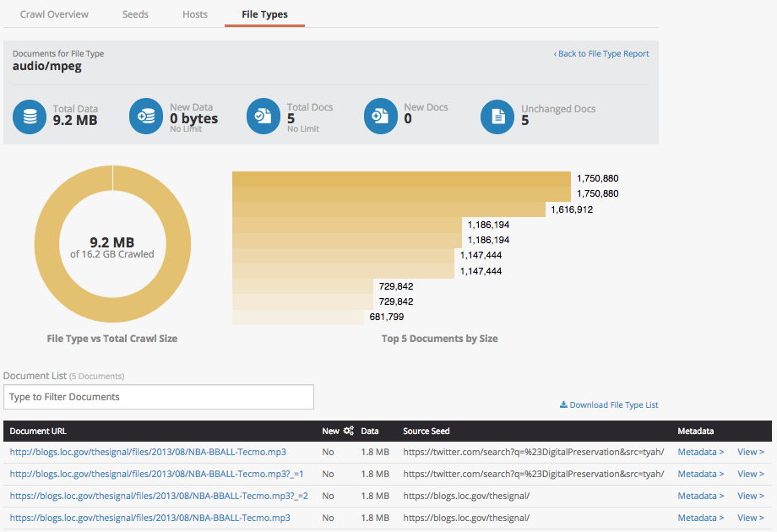Image resolution: width=777 pixels, height=532 pixels.
Task: Click the New Docs icon
Action: pyautogui.click(x=381, y=117)
